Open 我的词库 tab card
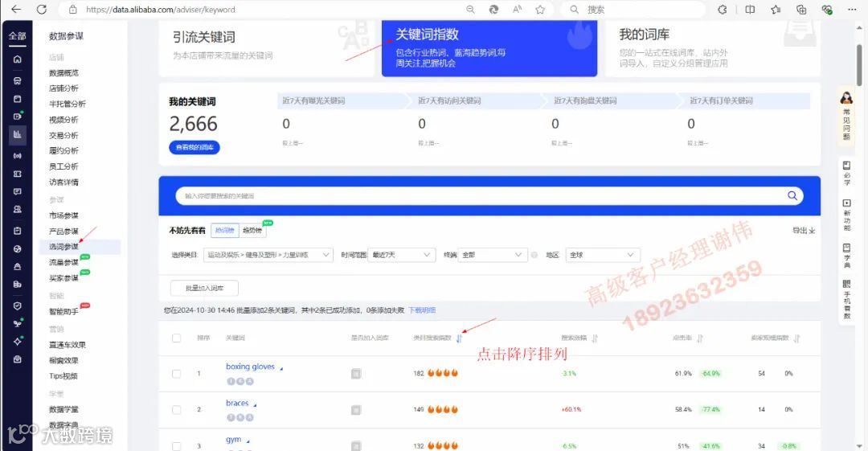868x451 pixels. 713,47
